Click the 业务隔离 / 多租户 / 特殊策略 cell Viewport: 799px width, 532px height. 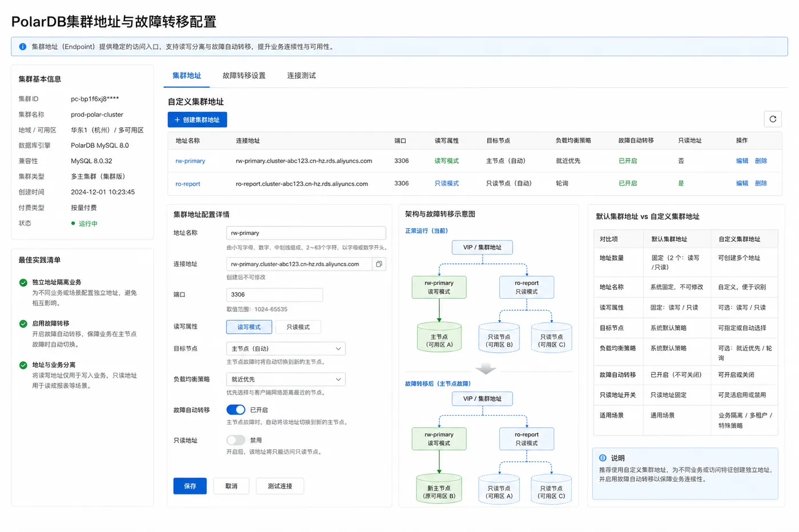(745, 420)
